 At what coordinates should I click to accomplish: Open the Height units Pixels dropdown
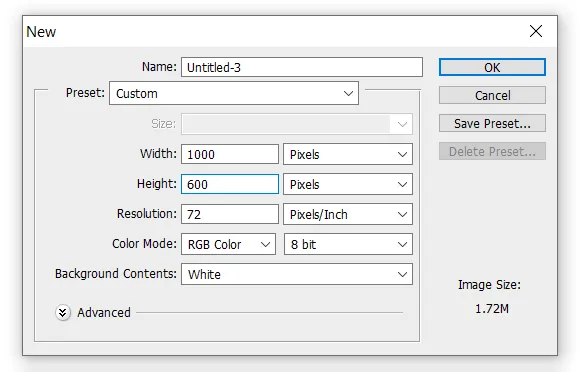(347, 184)
